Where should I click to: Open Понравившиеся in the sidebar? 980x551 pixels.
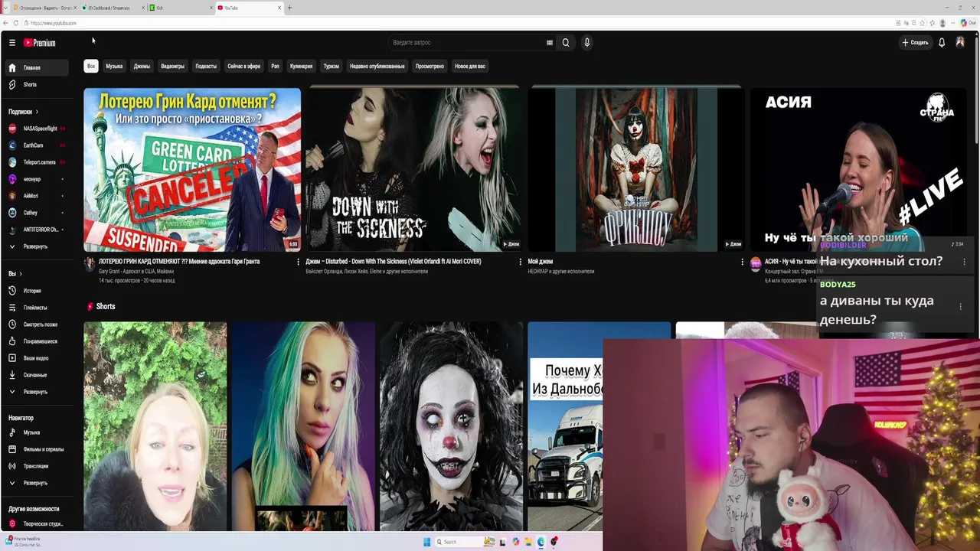[37, 341]
